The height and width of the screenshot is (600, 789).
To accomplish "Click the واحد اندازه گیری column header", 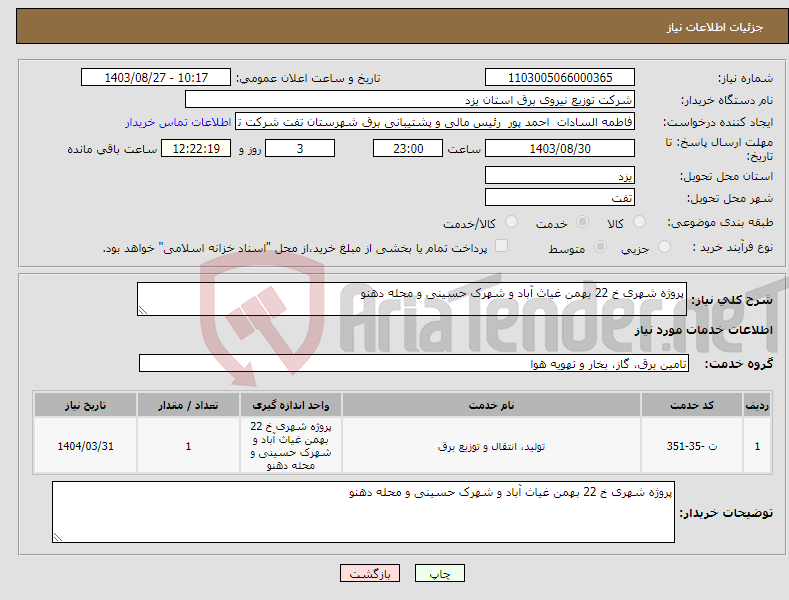I will pyautogui.click(x=291, y=405).
